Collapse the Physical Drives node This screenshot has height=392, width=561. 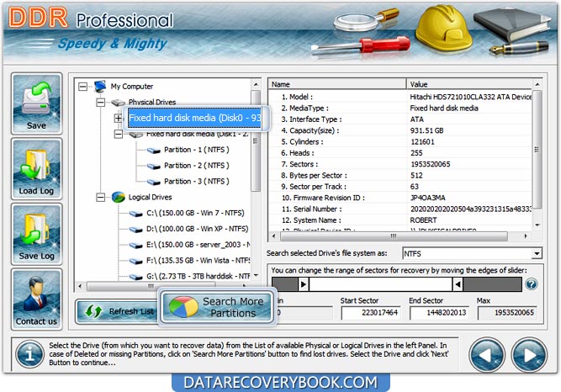101,103
